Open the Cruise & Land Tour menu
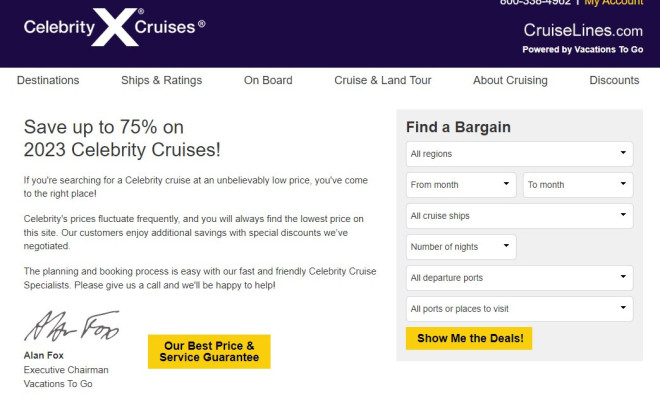Image resolution: width=660 pixels, height=401 pixels. pyautogui.click(x=383, y=80)
